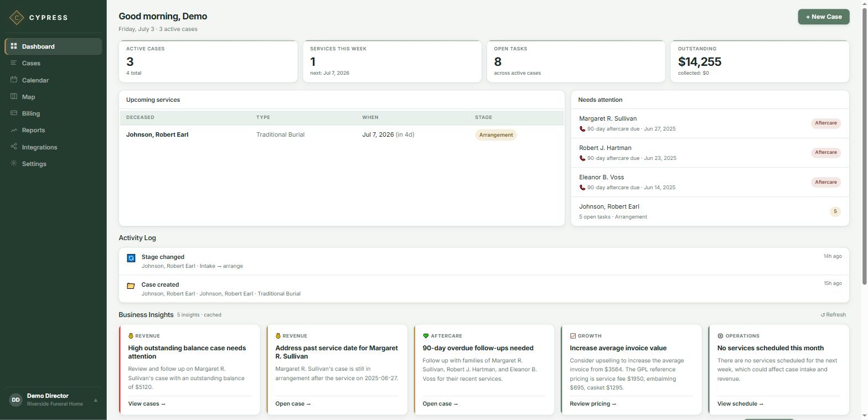Expand the Demo Director account menu arrow
868x420 pixels.
[x=95, y=400]
